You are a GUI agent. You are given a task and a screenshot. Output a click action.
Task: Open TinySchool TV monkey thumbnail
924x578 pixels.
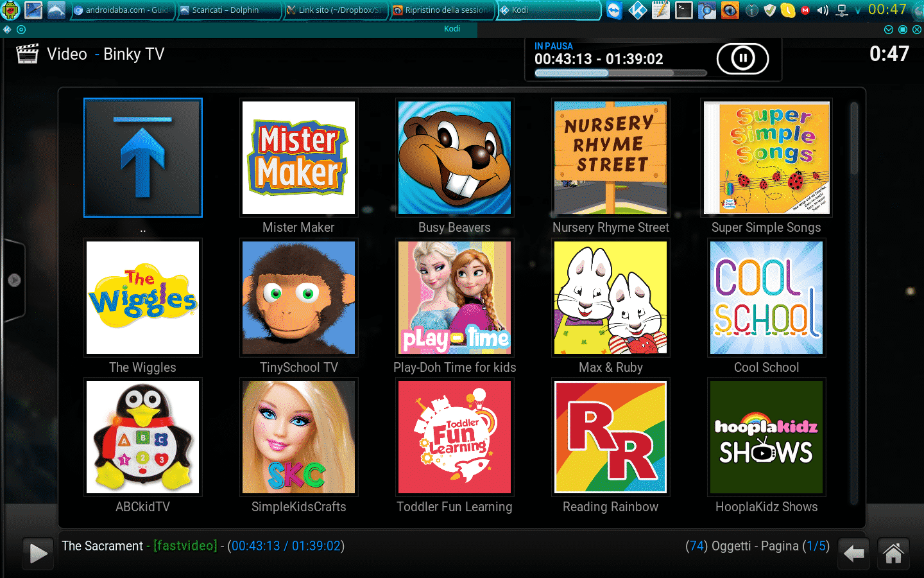point(298,297)
